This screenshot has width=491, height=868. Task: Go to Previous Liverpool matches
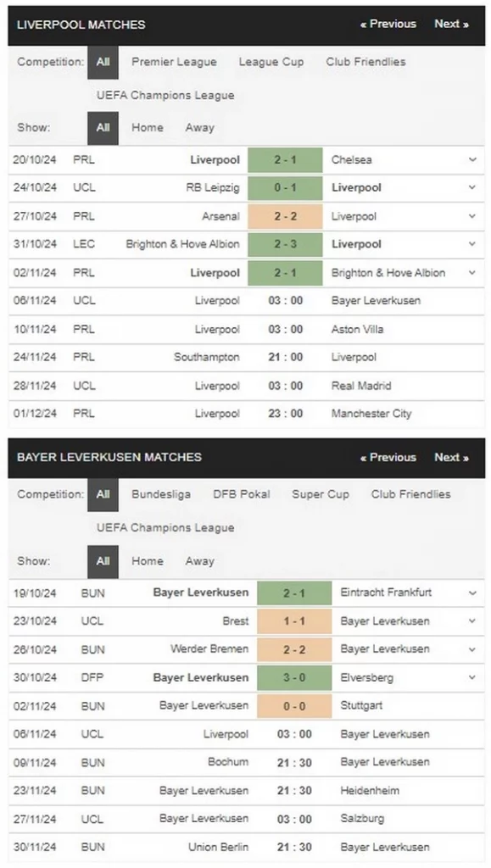coord(388,24)
